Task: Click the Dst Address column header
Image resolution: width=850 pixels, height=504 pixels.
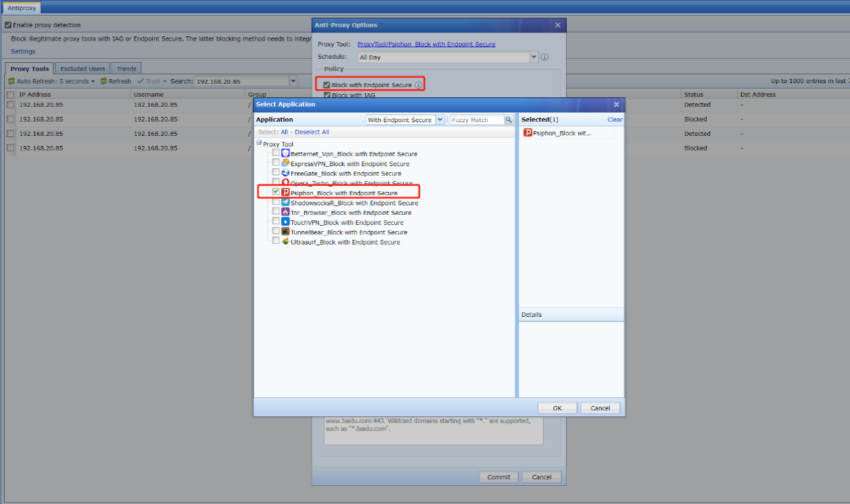Action: pyautogui.click(x=794, y=95)
